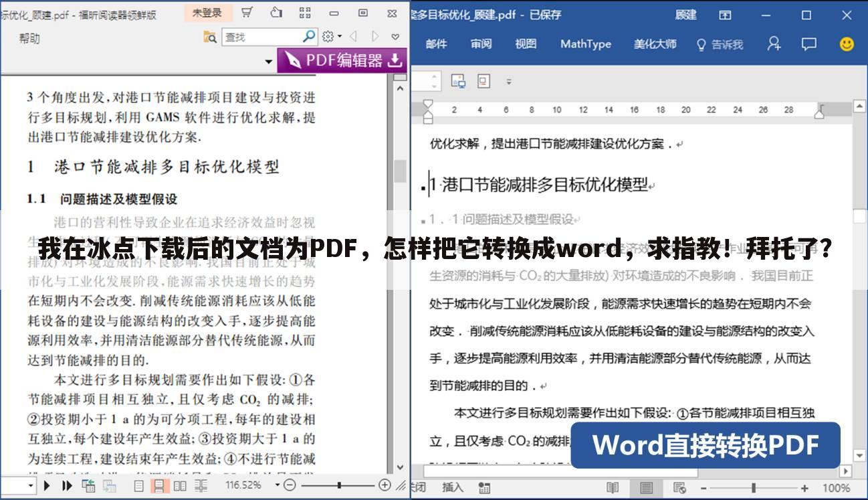The width and height of the screenshot is (868, 500).
Task: Click Word horizontal scrollbar right arrow
Action: 845,471
